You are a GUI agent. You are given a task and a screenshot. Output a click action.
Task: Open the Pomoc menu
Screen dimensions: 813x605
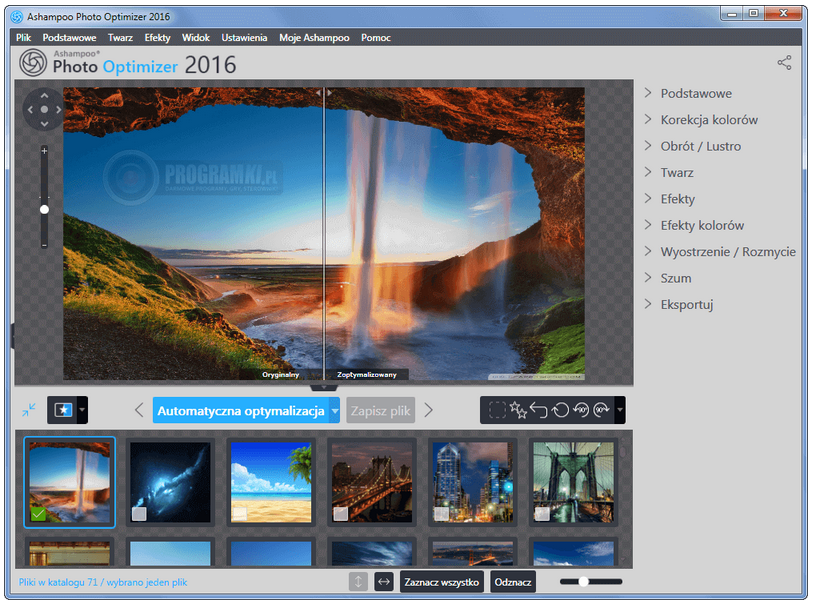(376, 37)
